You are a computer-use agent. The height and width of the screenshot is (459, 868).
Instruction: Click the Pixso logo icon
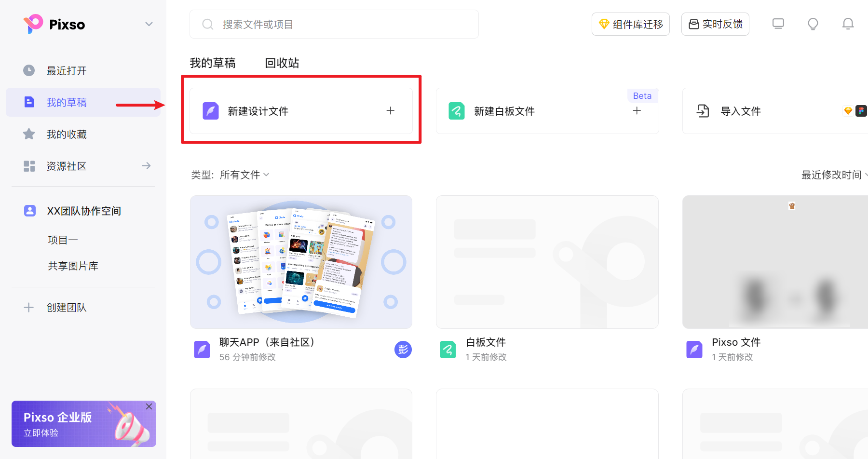click(33, 24)
